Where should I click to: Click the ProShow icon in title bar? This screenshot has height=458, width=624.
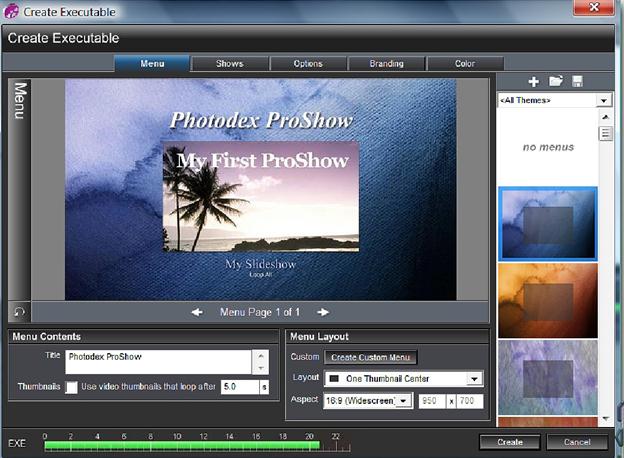pyautogui.click(x=11, y=11)
